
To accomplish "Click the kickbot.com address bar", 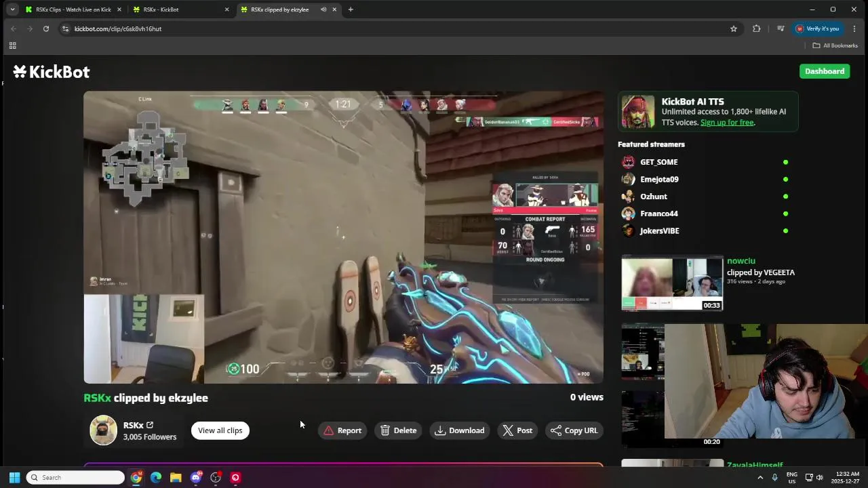I will coord(393,28).
